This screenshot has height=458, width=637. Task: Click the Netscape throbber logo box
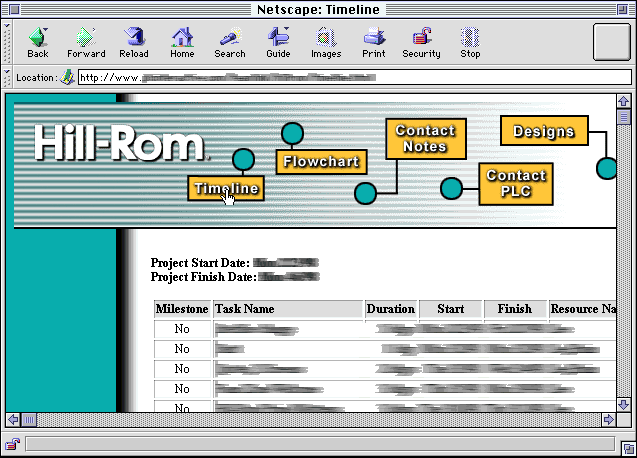pyautogui.click(x=612, y=42)
